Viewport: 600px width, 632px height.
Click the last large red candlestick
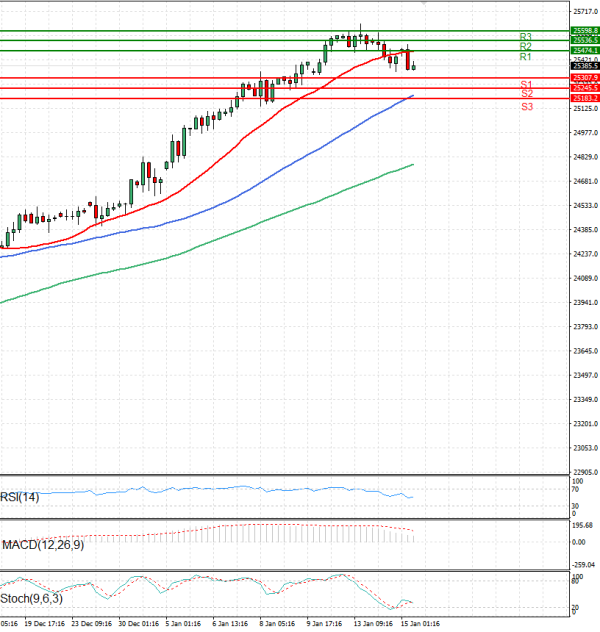click(407, 59)
